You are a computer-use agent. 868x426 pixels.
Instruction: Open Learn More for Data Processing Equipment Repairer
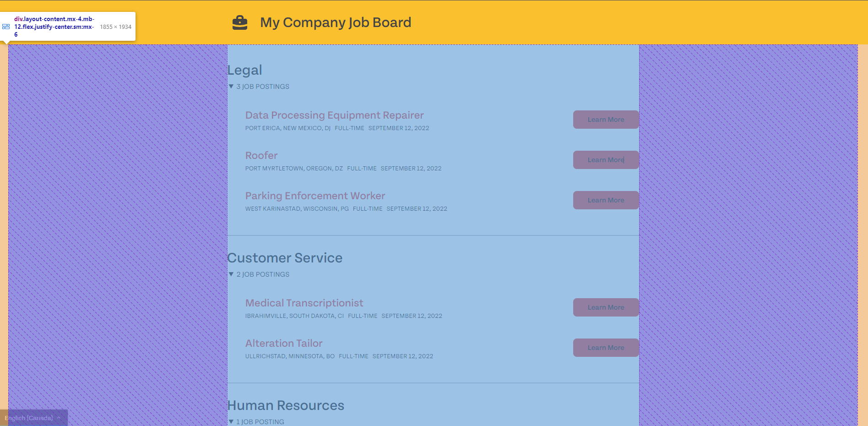point(606,120)
